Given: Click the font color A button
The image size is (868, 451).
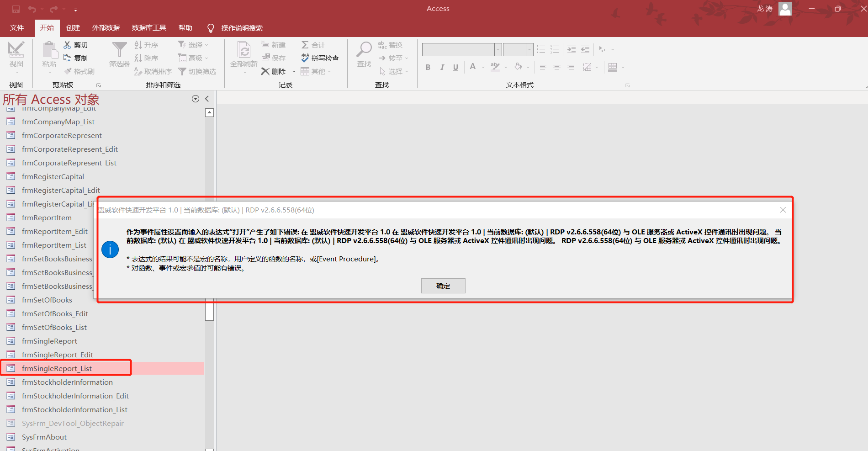Looking at the screenshot, I should [x=473, y=67].
